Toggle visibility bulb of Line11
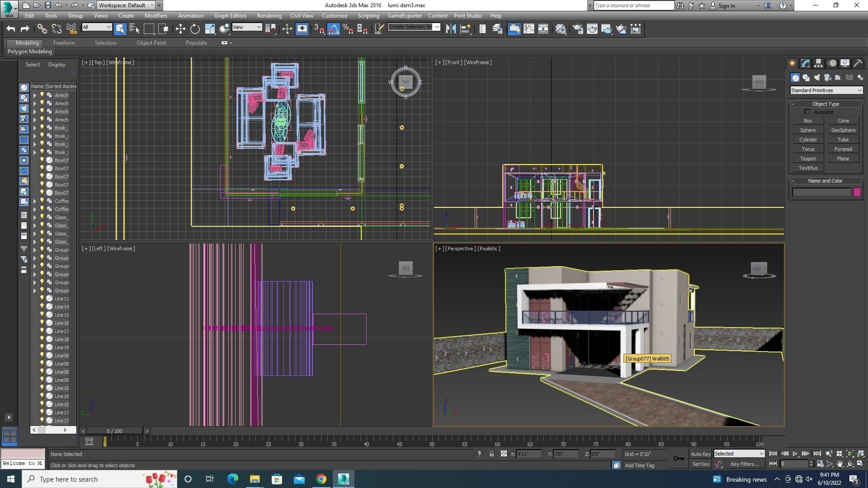Screen dimensions: 868x488 (42, 299)
